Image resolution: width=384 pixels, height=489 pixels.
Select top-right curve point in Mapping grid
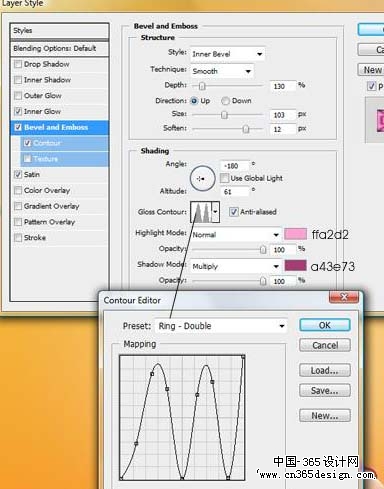(x=243, y=357)
